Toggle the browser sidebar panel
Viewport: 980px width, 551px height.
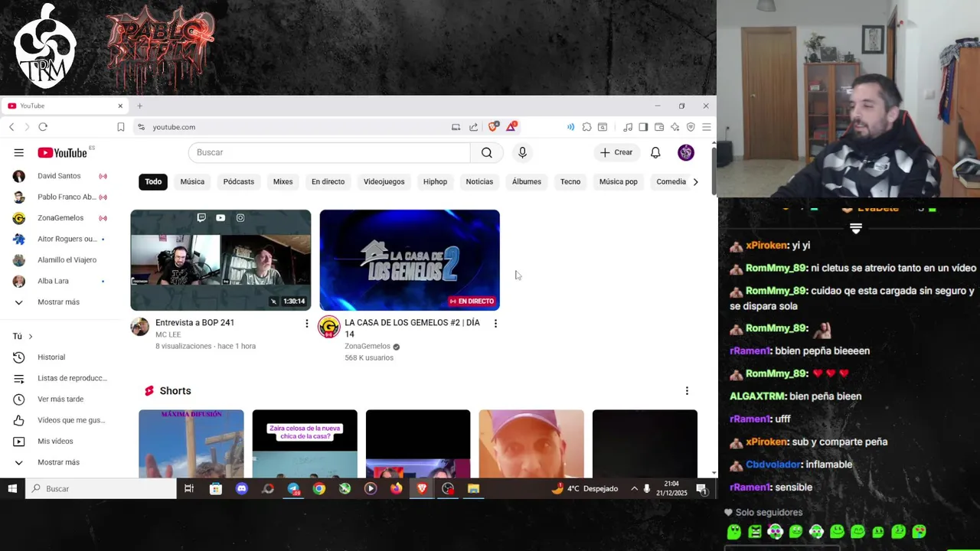(643, 127)
